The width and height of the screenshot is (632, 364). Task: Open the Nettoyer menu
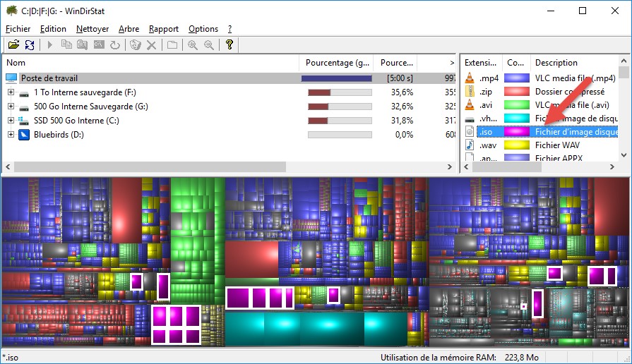[x=92, y=29]
